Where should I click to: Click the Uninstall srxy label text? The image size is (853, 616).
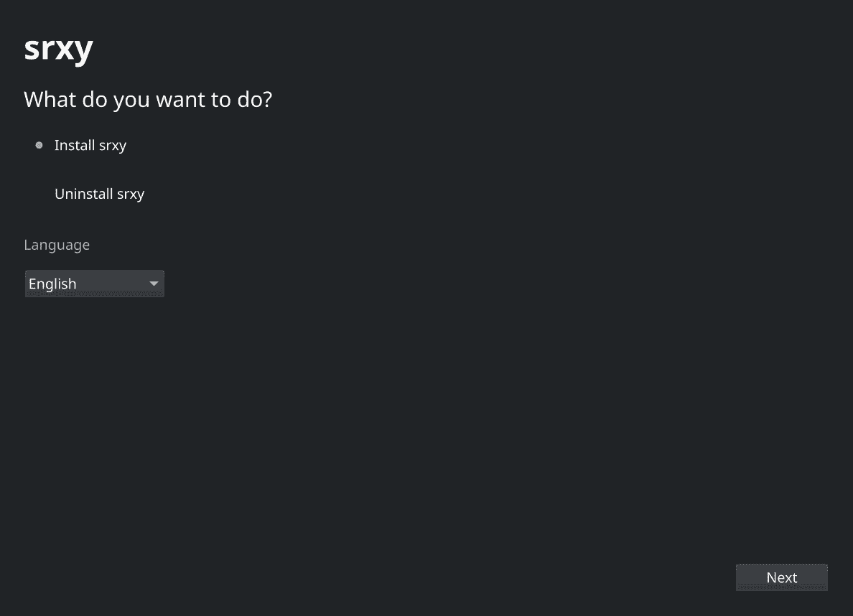pyautogui.click(x=99, y=194)
